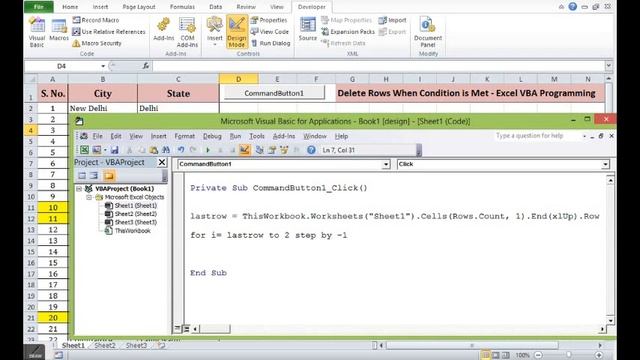Switch to Procedure View in code window
640x360 pixels.
178,329
